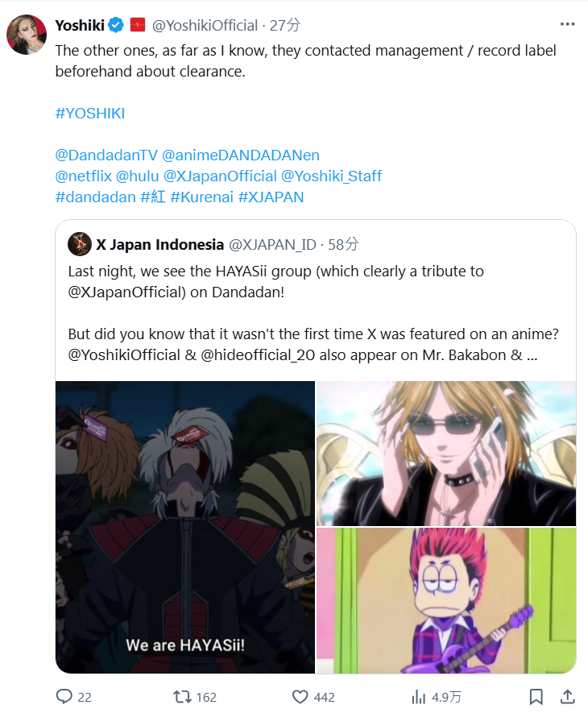Open the #YOSHIKI hashtag
Viewport: 588px width, 713px height.
pyautogui.click(x=90, y=114)
